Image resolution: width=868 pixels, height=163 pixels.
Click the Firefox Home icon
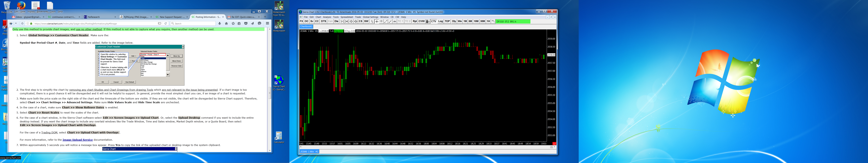point(226,23)
